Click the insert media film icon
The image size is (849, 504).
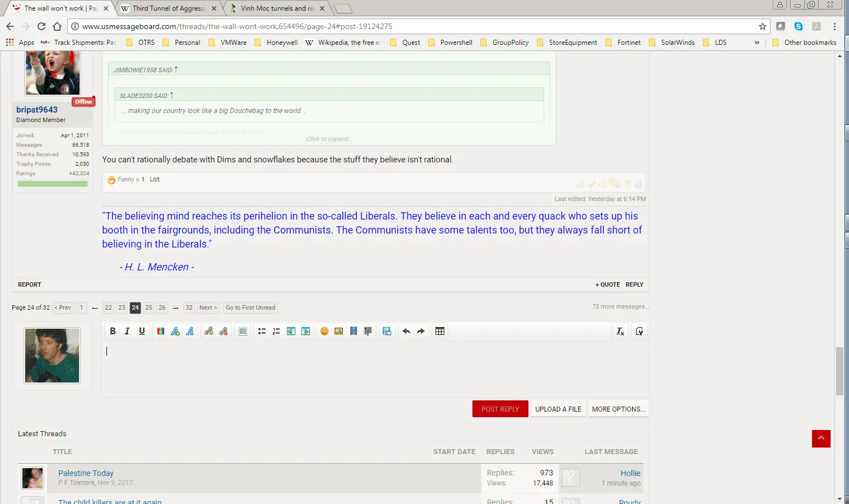(x=353, y=332)
